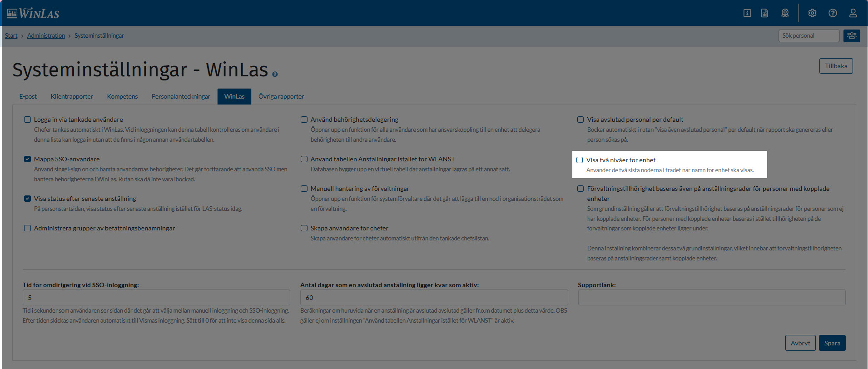Click the WinLas logo in header
The image size is (868, 369).
[x=34, y=13]
